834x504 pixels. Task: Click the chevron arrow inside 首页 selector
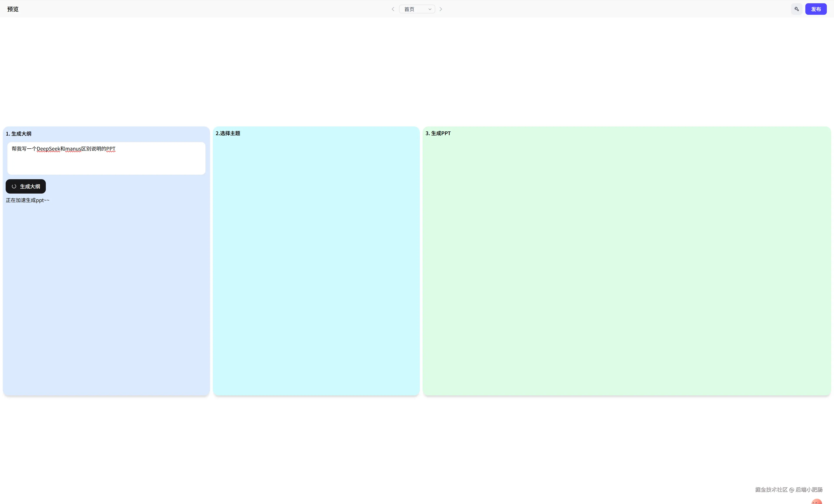430,9
